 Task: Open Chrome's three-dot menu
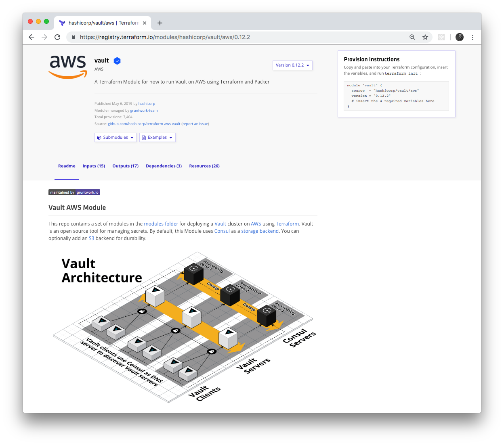pos(472,37)
